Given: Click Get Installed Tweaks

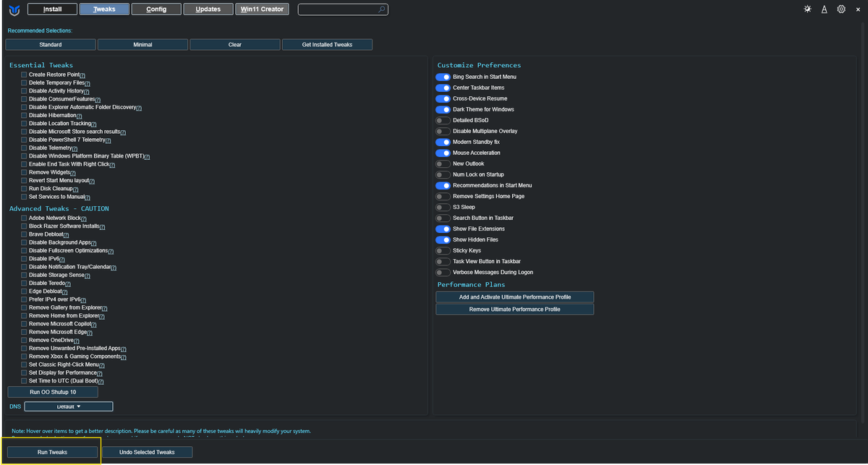Looking at the screenshot, I should [x=327, y=45].
